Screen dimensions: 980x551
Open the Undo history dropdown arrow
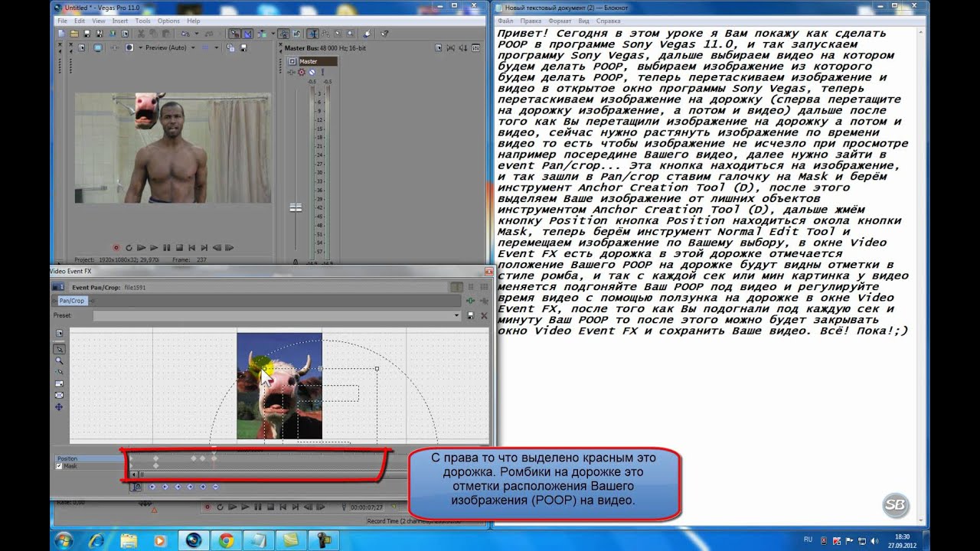click(196, 34)
